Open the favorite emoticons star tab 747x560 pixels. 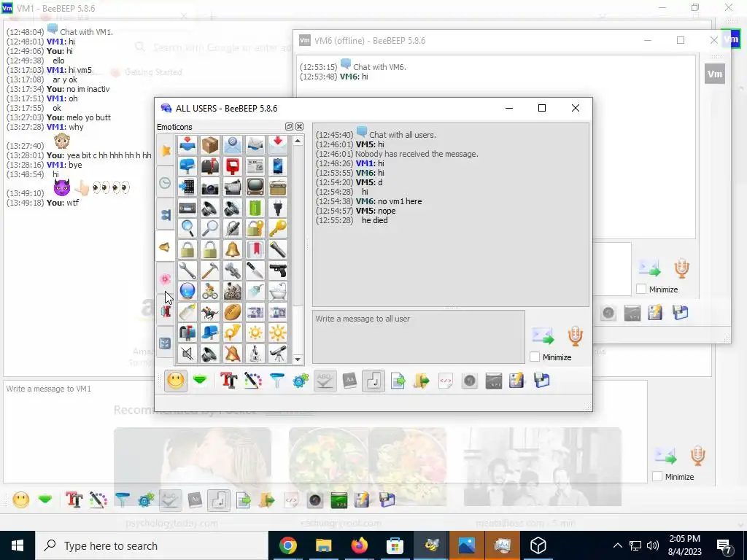[166, 150]
